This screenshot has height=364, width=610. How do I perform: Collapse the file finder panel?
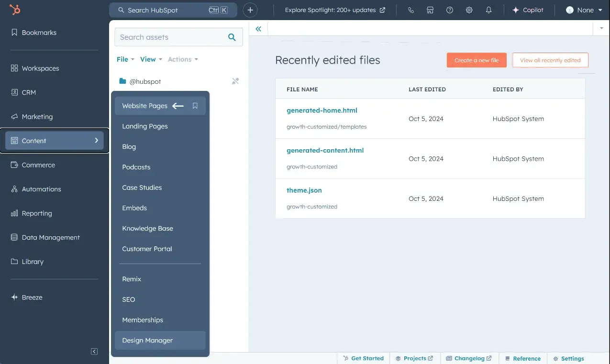tap(258, 29)
